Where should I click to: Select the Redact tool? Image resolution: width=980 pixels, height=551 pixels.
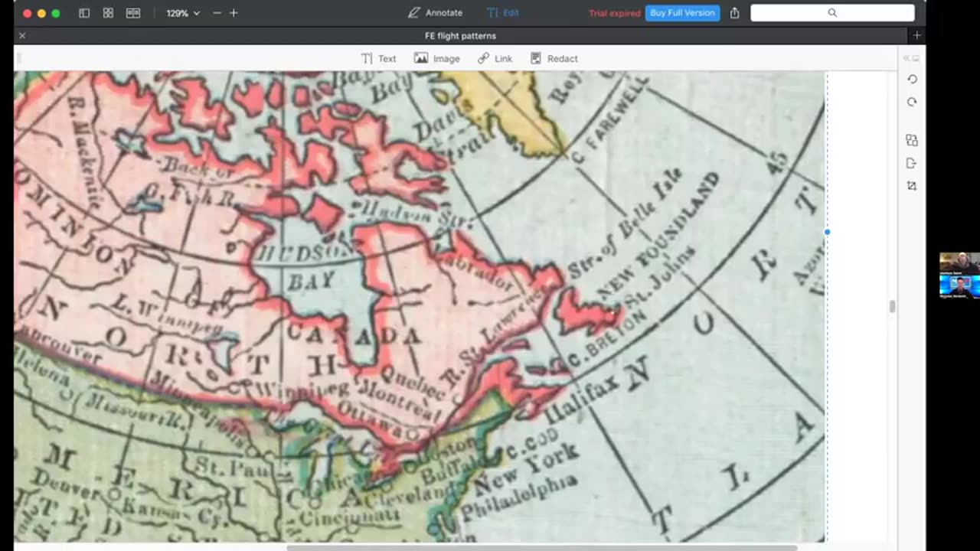click(x=554, y=58)
